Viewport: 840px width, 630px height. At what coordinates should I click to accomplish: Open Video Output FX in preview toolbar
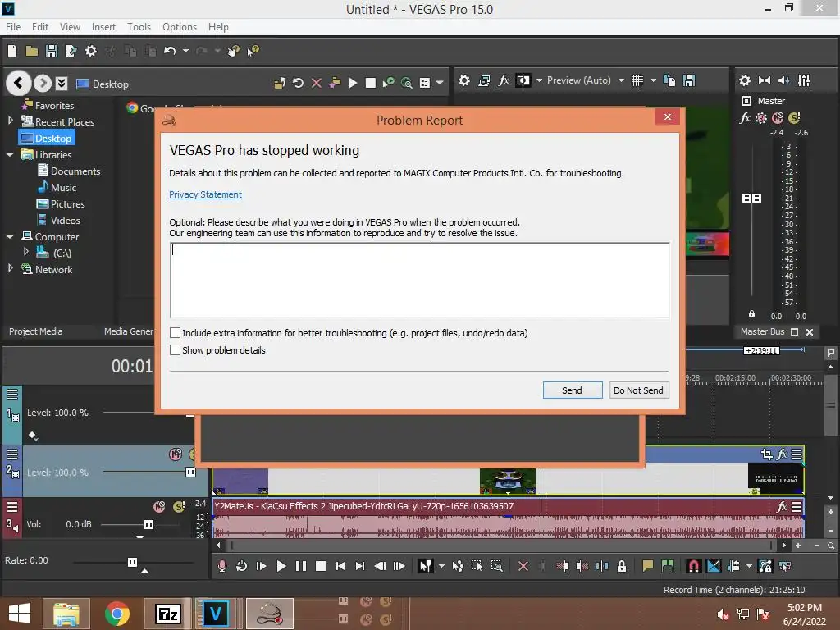click(x=504, y=80)
